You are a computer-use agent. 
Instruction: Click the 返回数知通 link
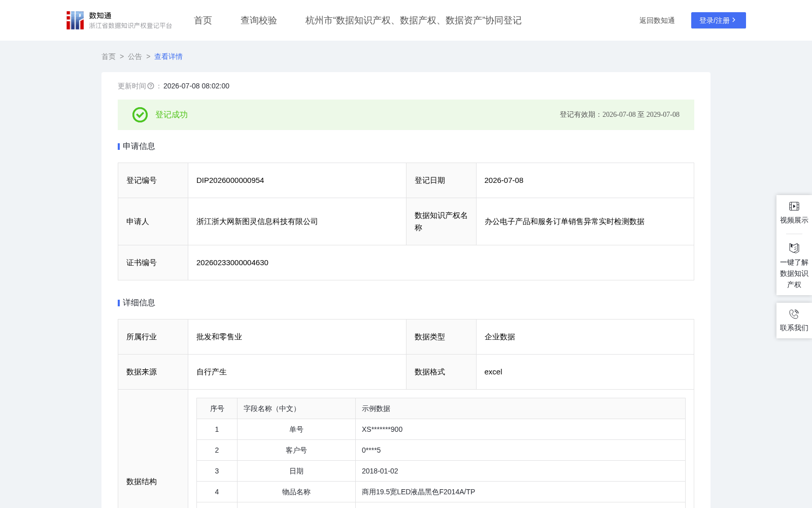pyautogui.click(x=657, y=20)
